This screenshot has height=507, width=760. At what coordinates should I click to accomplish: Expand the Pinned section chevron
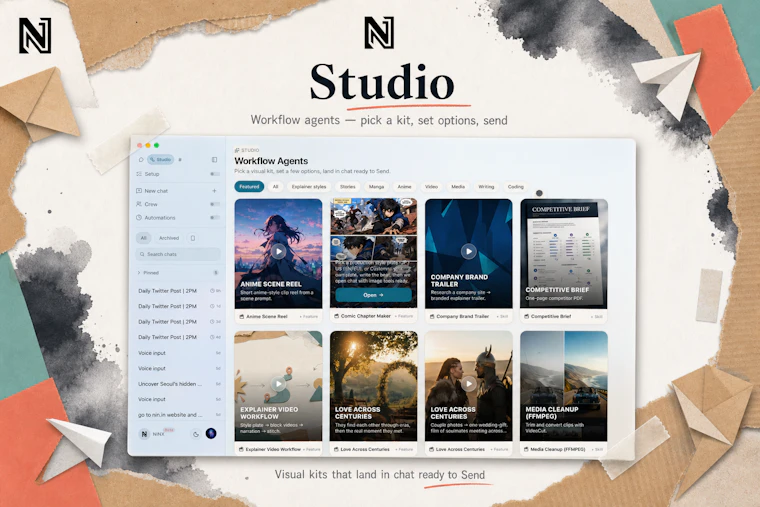(139, 273)
